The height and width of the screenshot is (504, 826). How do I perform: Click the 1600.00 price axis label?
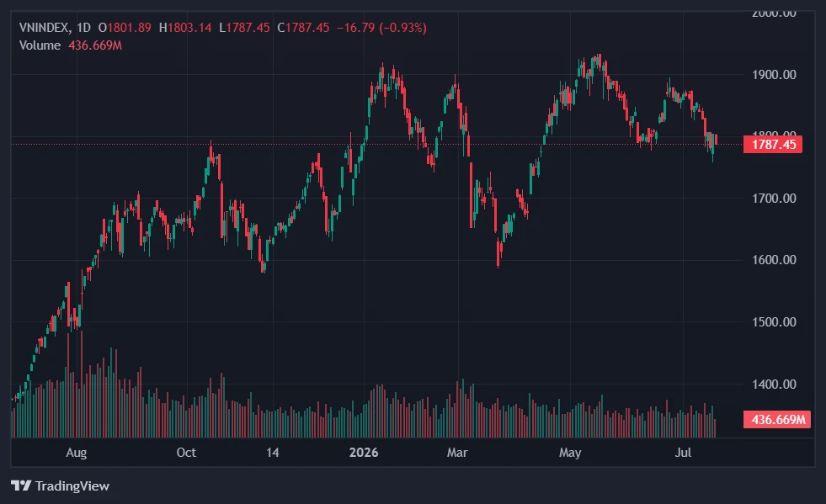(x=774, y=260)
